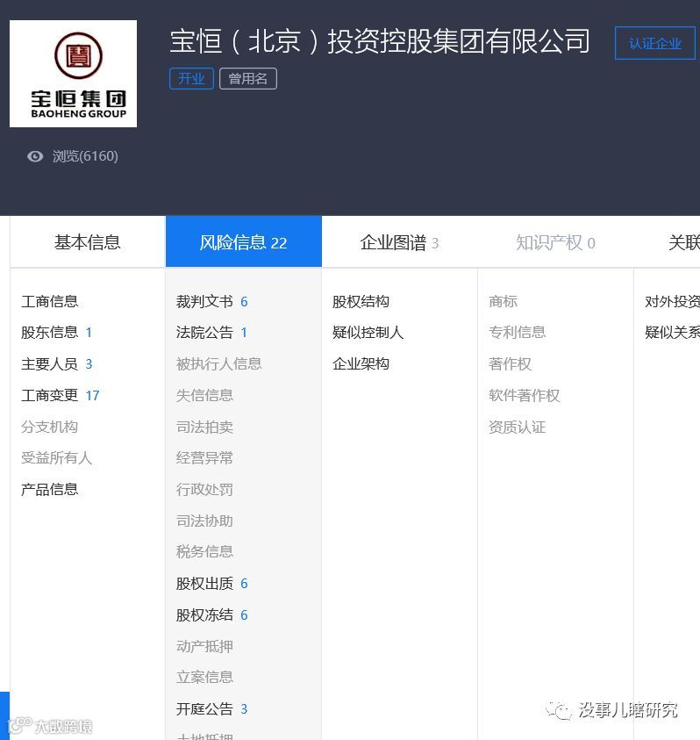Click the Baoheng Group company logo
The height and width of the screenshot is (740, 700).
tap(73, 74)
